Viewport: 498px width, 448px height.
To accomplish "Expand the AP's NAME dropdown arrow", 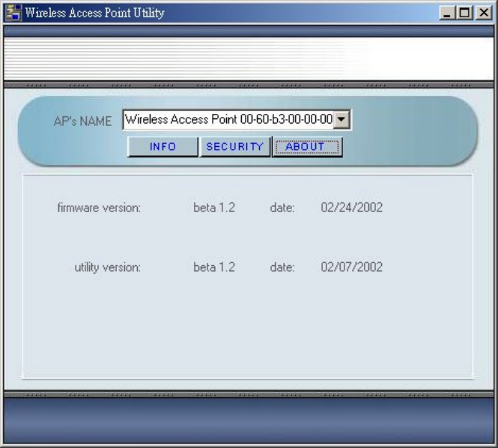I will [341, 120].
